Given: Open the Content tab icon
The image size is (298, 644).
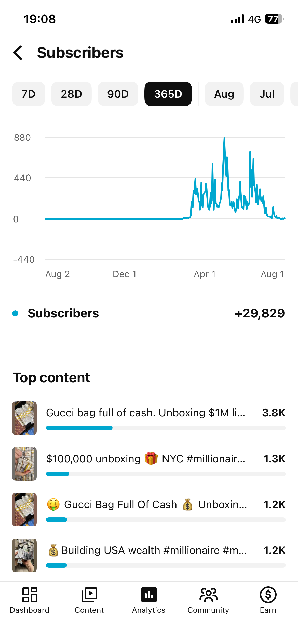Looking at the screenshot, I should [x=89, y=595].
